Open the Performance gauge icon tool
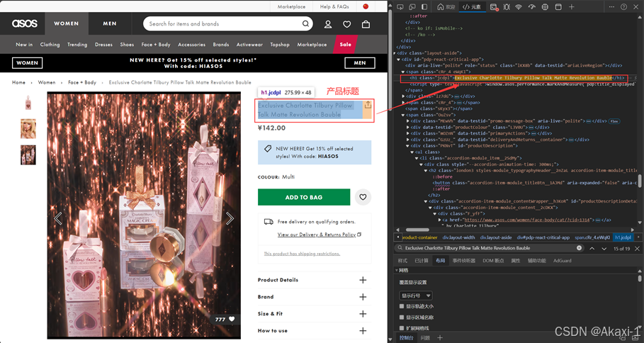644x343 pixels. click(532, 6)
